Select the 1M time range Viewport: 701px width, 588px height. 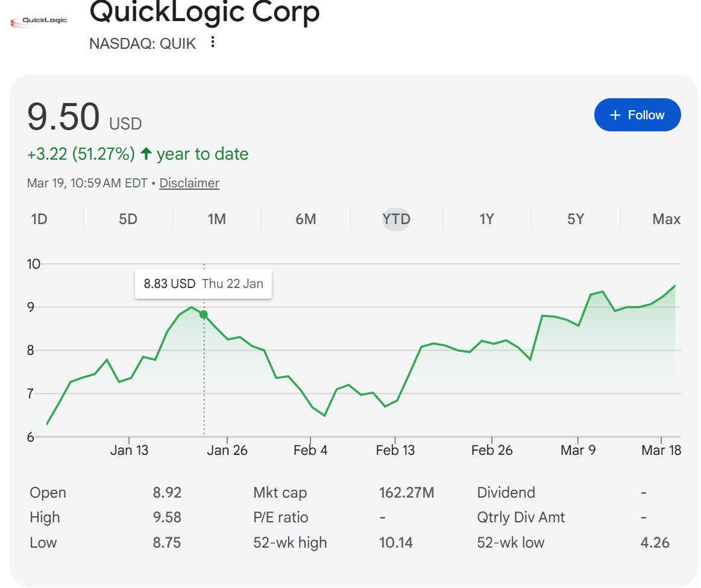click(217, 219)
